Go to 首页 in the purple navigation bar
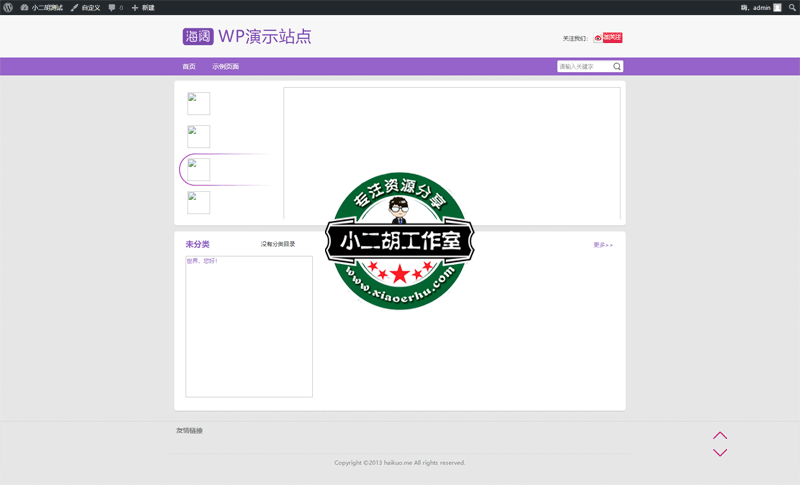The height and width of the screenshot is (485, 800). tap(189, 67)
